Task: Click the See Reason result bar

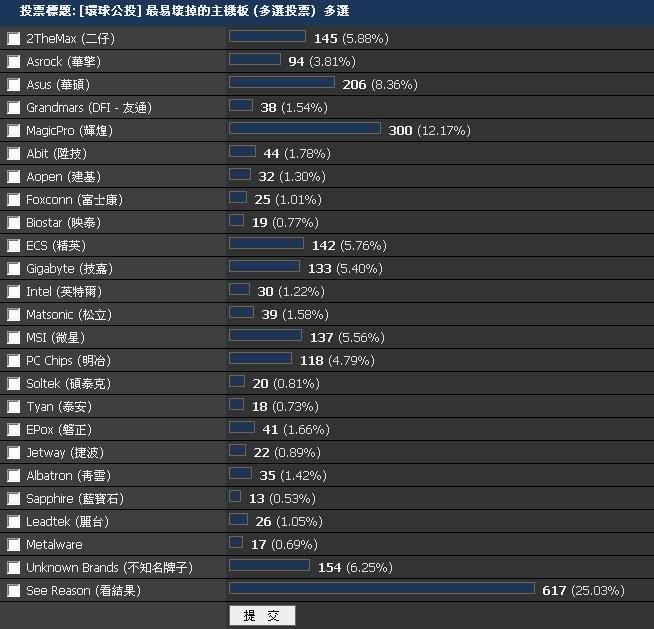Action: coord(381,589)
